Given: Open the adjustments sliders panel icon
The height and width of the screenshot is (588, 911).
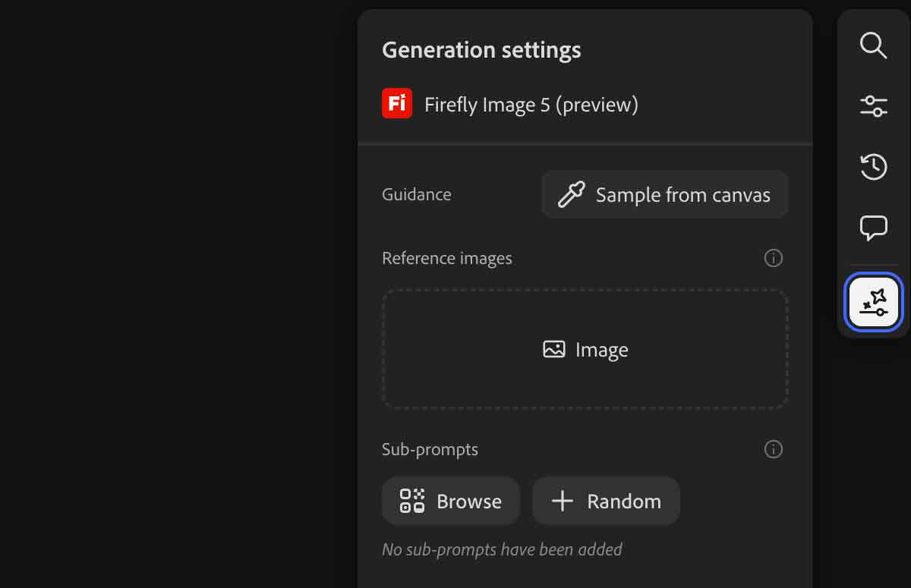Looking at the screenshot, I should point(873,106).
